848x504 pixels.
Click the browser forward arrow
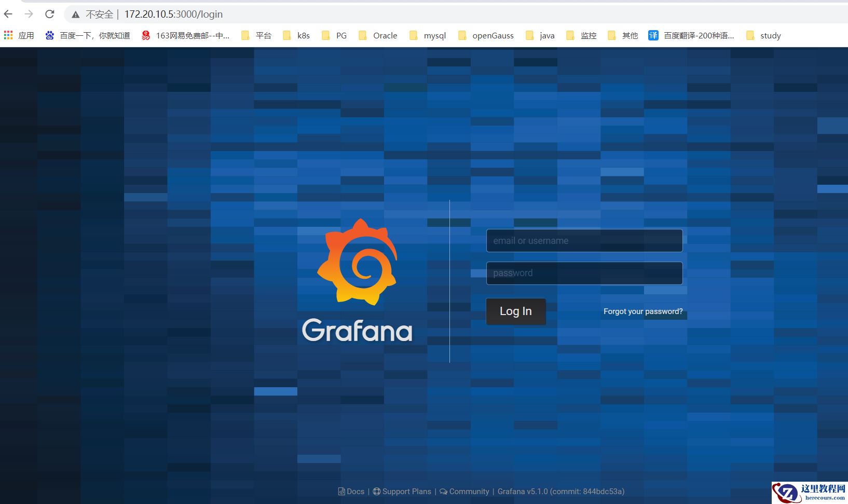(29, 14)
